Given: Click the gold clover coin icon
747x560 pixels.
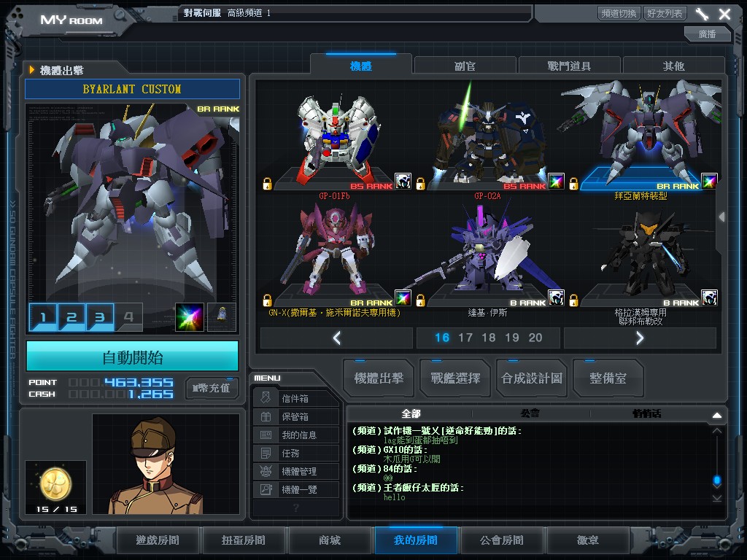Looking at the screenshot, I should pyautogui.click(x=55, y=484).
